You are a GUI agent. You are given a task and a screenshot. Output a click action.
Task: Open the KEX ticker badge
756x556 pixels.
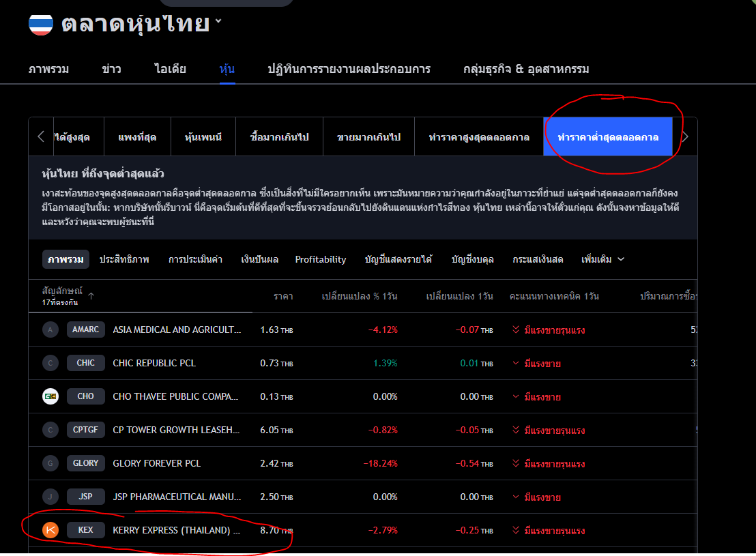pyautogui.click(x=85, y=529)
